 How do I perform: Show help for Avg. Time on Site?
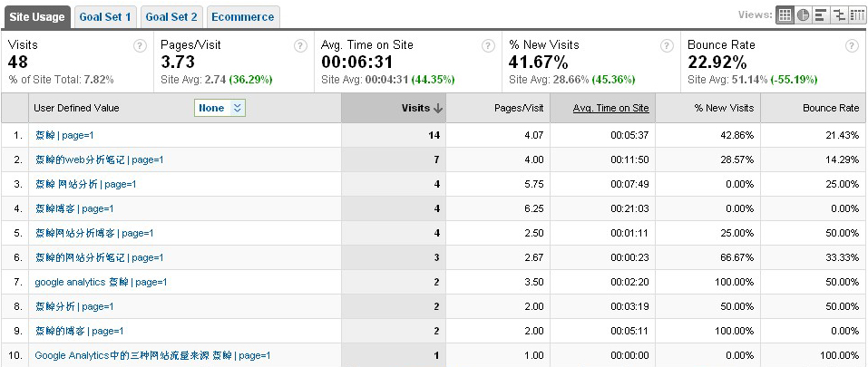click(488, 45)
